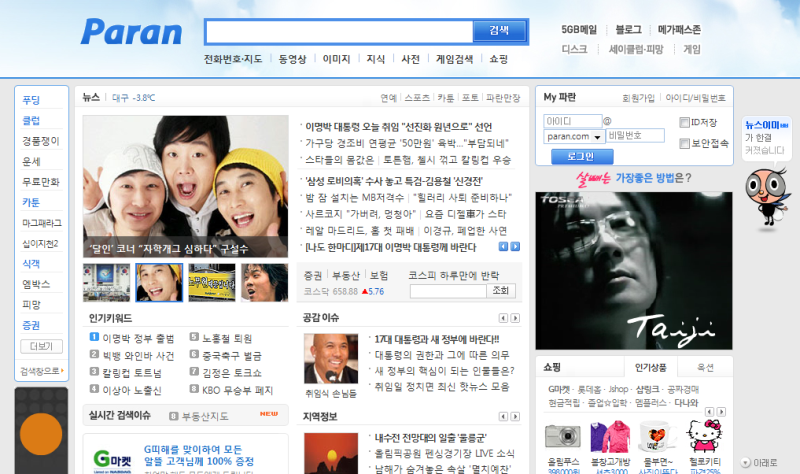
Task: Click the next news headline arrow
Action: pos(515,246)
